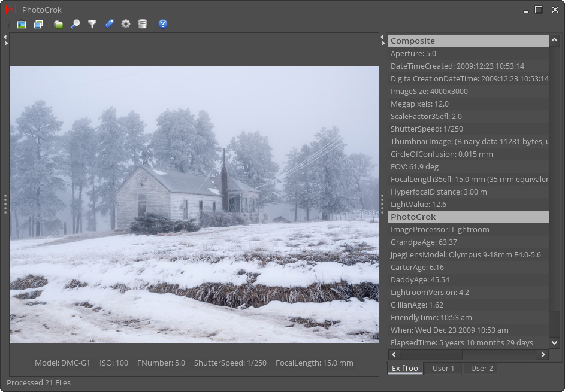Image resolution: width=565 pixels, height=392 pixels.
Task: Switch to the User 1 tab
Action: point(443,369)
